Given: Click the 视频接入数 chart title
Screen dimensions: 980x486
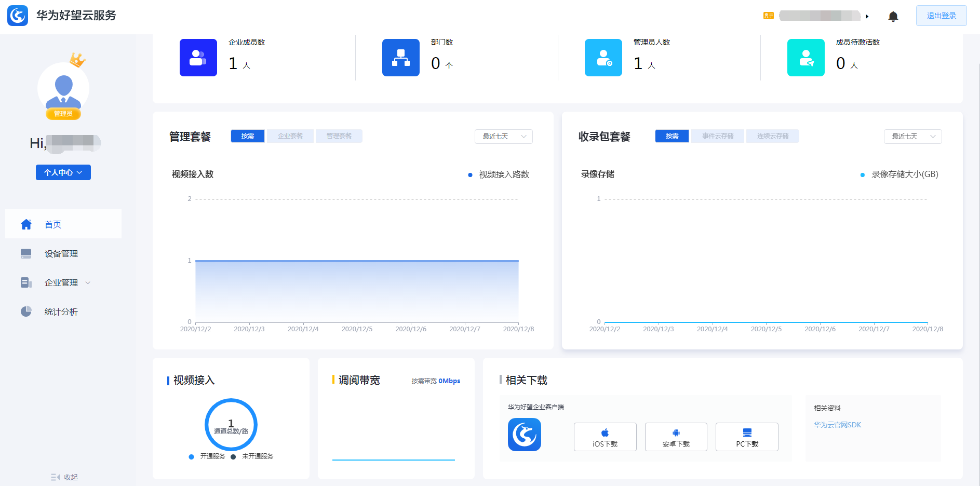Looking at the screenshot, I should pos(193,174).
